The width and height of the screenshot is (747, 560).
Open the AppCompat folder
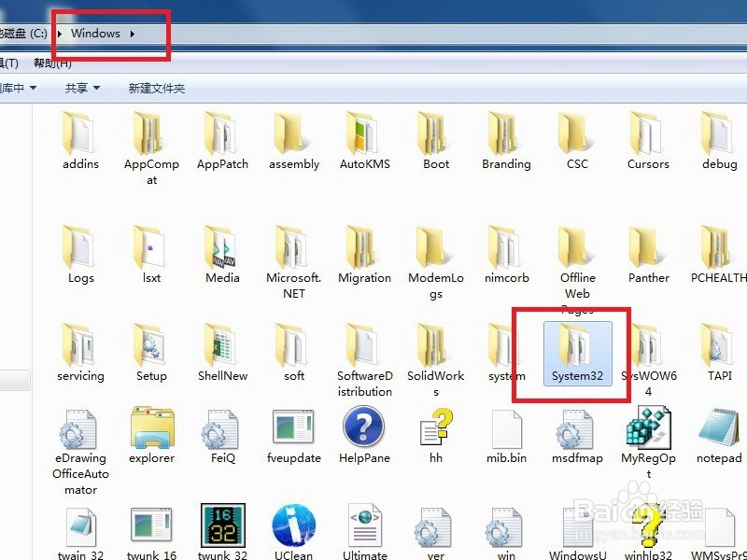(x=151, y=147)
